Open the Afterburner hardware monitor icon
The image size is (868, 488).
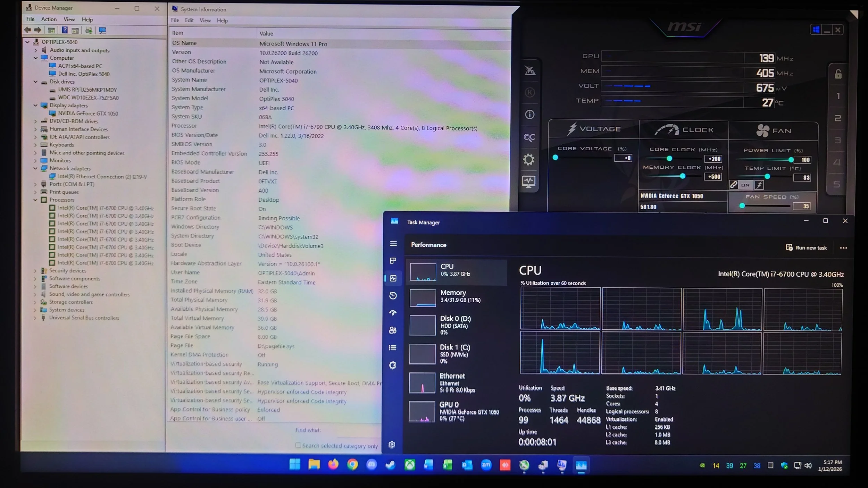tap(528, 181)
